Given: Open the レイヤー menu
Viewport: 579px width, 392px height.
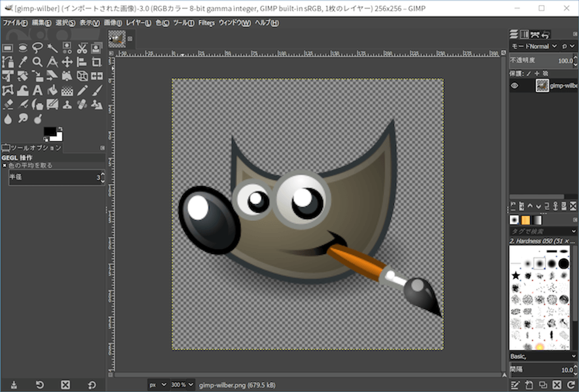Looking at the screenshot, I should (x=138, y=23).
